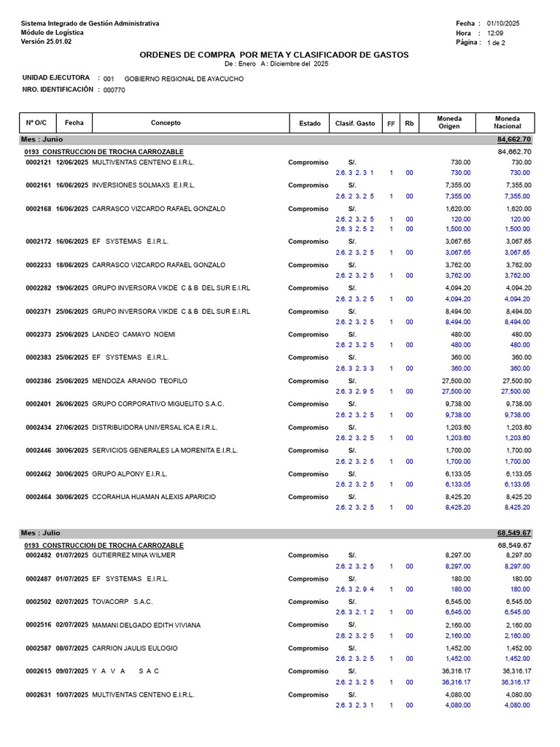560x747 pixels.
Task: Click the blue amount 27,500.00 in Moneda Origen
Action: click(456, 392)
